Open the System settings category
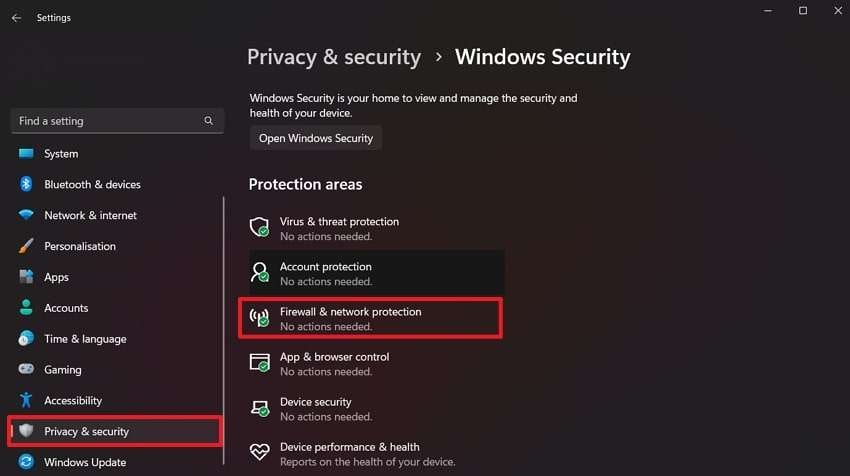Image resolution: width=850 pixels, height=476 pixels. tap(61, 154)
